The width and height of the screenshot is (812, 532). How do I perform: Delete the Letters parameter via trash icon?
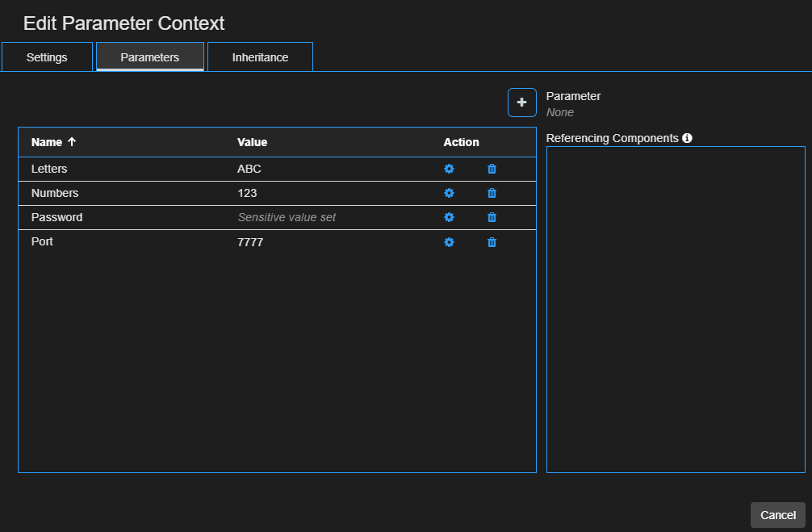(492, 169)
